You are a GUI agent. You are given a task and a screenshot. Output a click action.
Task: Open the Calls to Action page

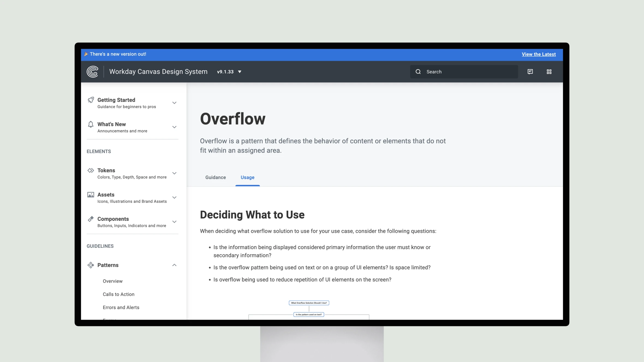(118, 294)
